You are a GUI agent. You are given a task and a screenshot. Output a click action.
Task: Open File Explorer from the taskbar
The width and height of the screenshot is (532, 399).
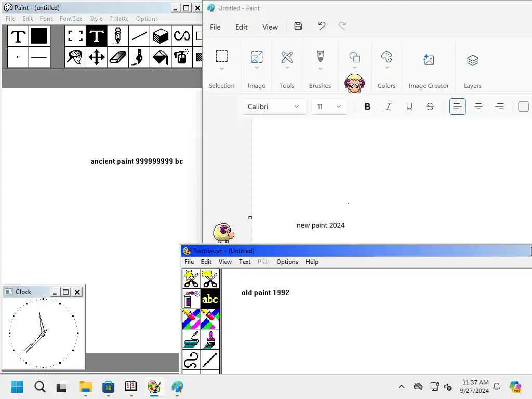pos(86,387)
